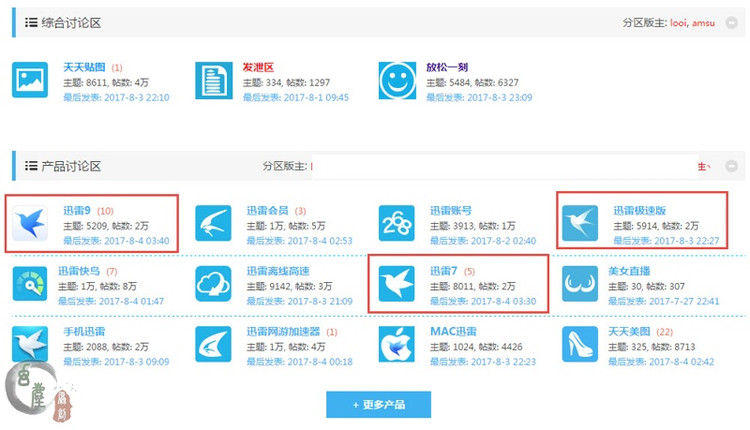Image resolution: width=750 pixels, height=430 pixels.
Task: Open the 发泄区 forum link
Action: (x=258, y=67)
